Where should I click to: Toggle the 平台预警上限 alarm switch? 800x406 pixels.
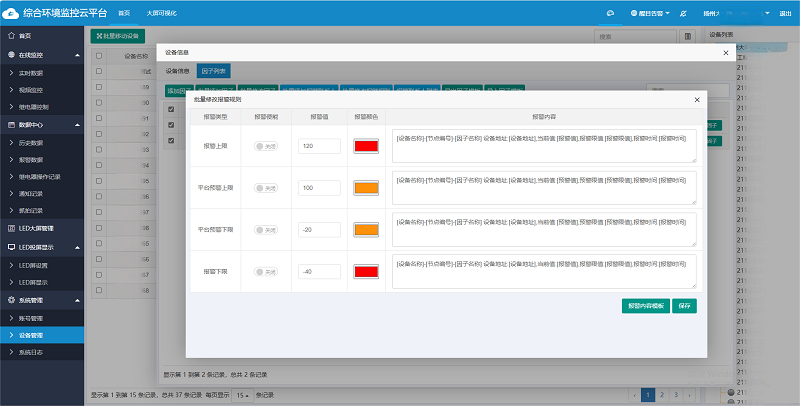(x=266, y=188)
